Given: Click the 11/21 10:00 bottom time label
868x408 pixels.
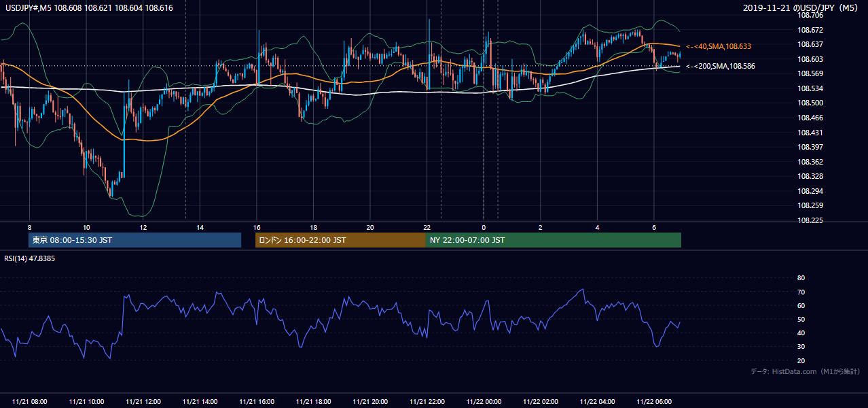Looking at the screenshot, I should 86,402.
